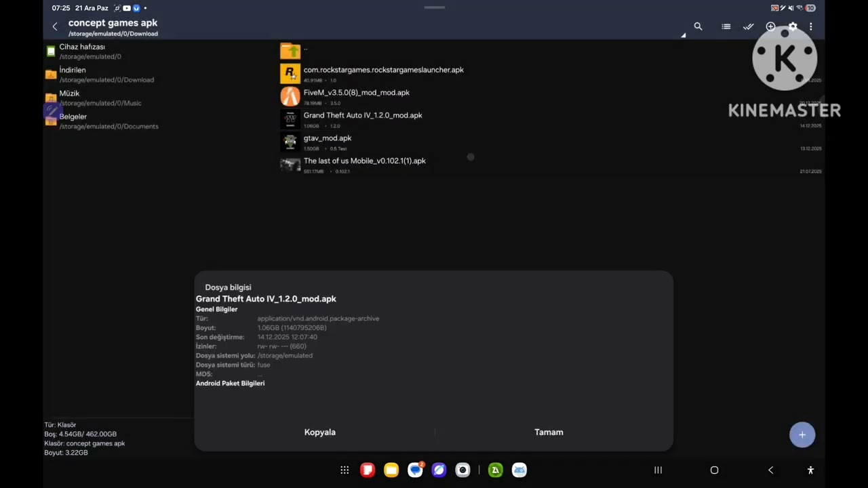This screenshot has height=488, width=868.
Task: Tap Rockstar Games launcher apk icon
Action: (x=290, y=73)
